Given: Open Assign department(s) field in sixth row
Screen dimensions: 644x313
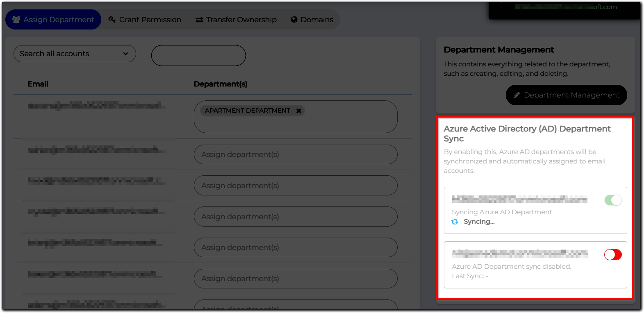Looking at the screenshot, I should click(296, 279).
